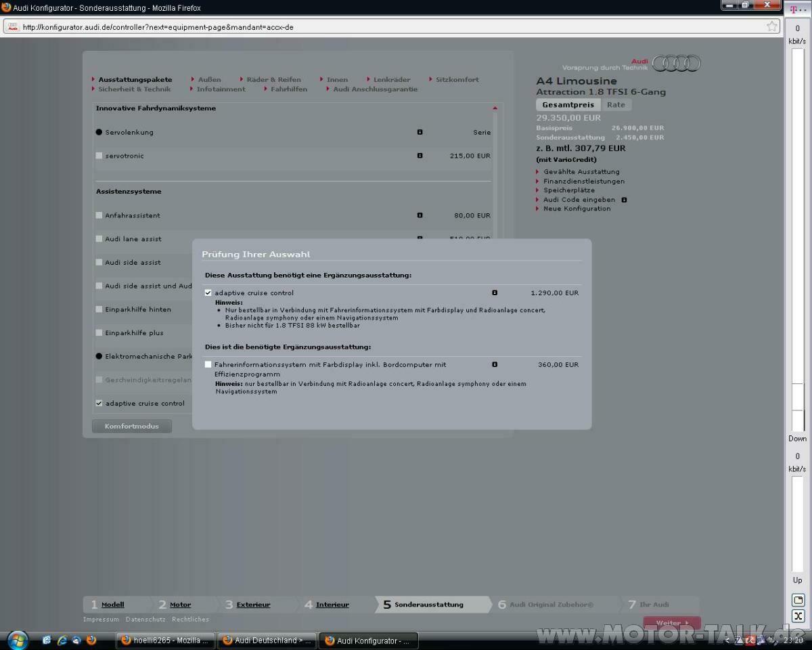Tick the Einparkhilfe plus checkbox
Screen dimensions: 812x650
99,332
